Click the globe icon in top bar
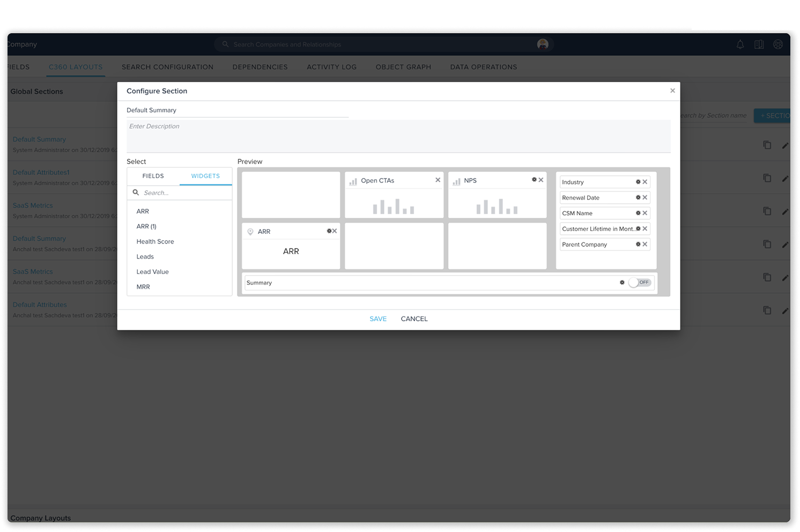 [778, 45]
